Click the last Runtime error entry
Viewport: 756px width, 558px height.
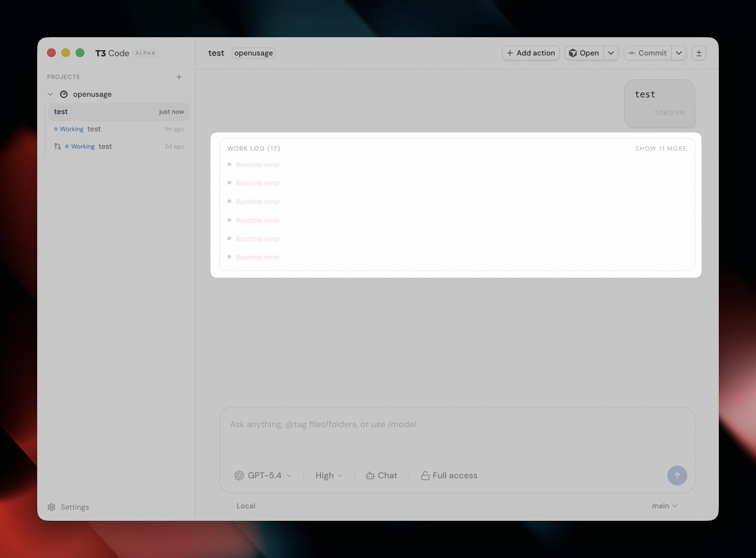(x=258, y=257)
